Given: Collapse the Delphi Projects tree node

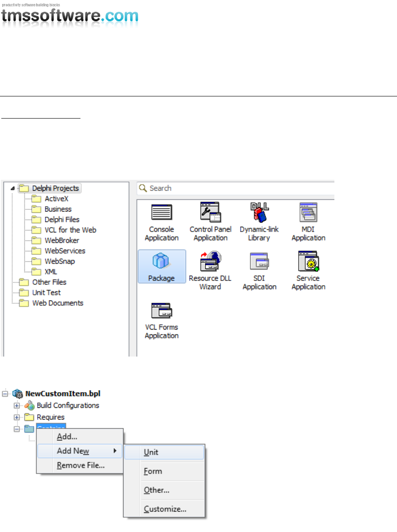Looking at the screenshot, I should (12, 188).
